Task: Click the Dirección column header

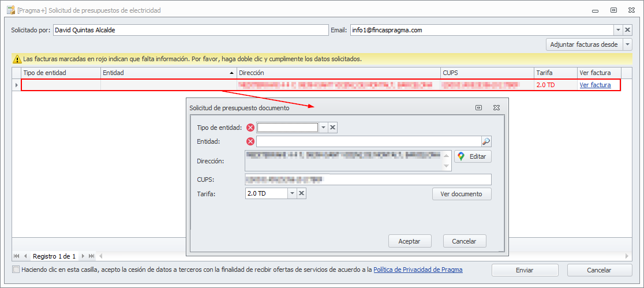Action: pyautogui.click(x=339, y=73)
